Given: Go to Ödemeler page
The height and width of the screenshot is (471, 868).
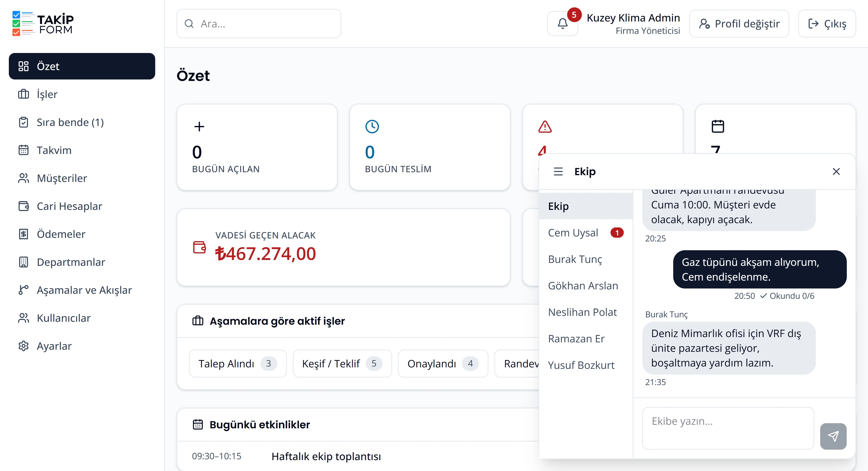Looking at the screenshot, I should click(x=82, y=234).
